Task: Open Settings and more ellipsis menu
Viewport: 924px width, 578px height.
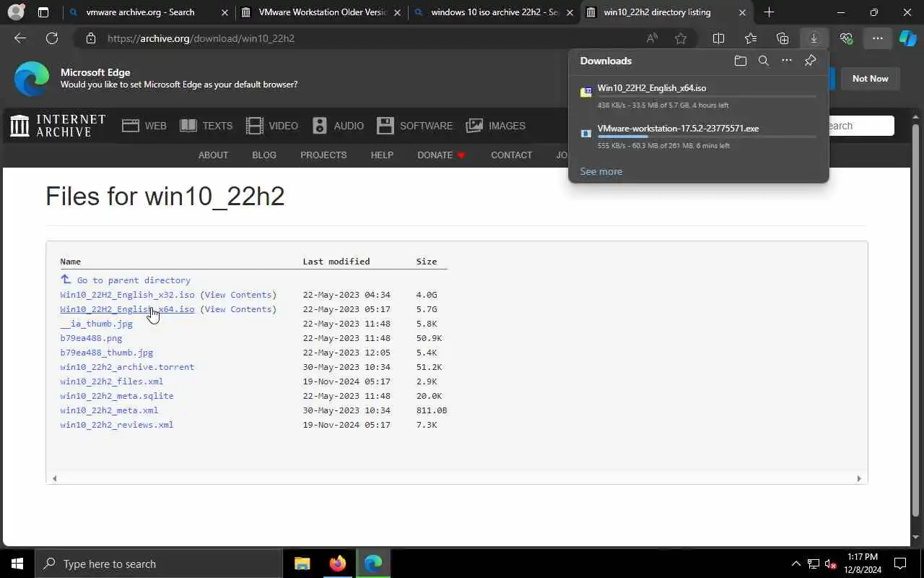Action: [x=877, y=38]
